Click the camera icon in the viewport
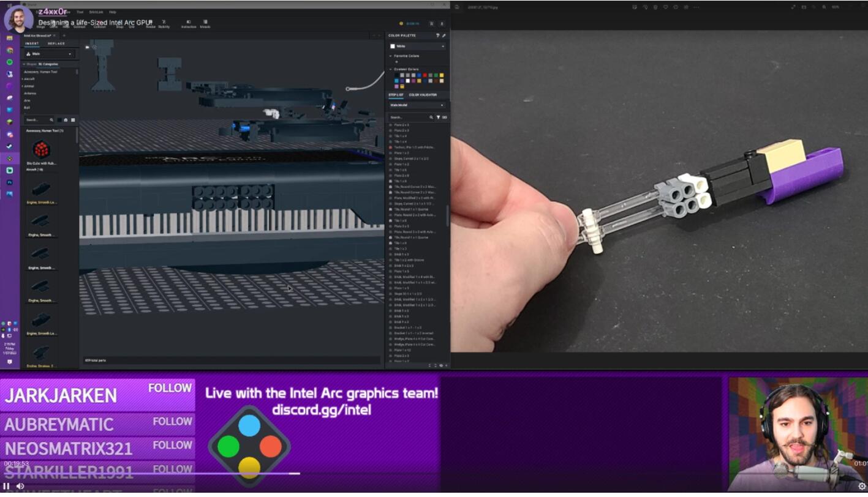The width and height of the screenshot is (868, 497). (x=87, y=47)
